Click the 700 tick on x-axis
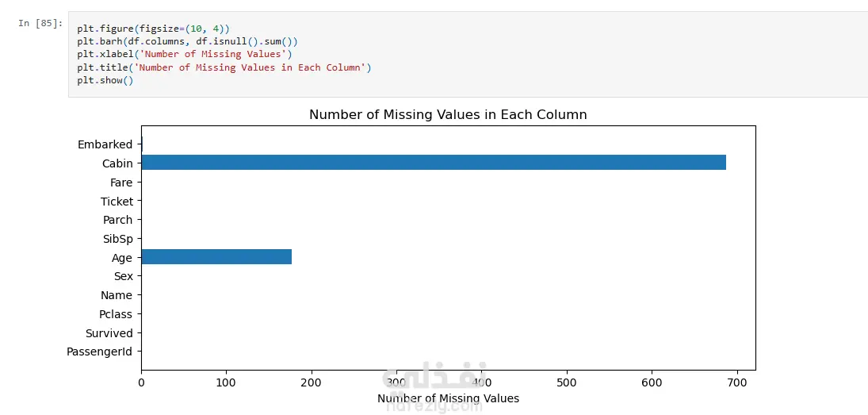The width and height of the screenshot is (868, 415). point(737,382)
